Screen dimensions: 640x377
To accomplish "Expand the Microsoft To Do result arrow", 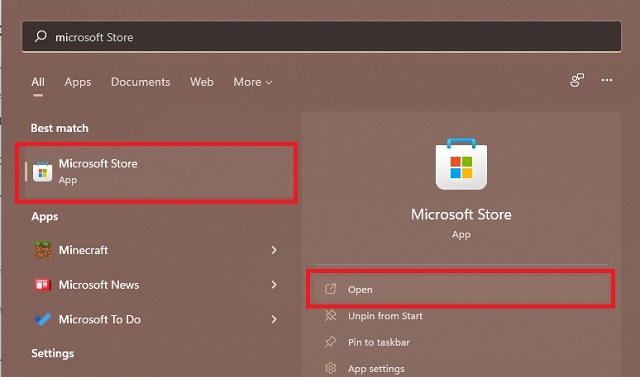I will click(x=274, y=319).
